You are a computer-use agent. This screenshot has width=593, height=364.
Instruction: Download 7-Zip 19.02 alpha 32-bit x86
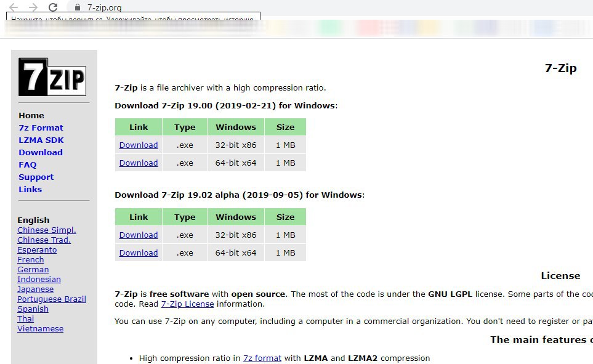click(x=139, y=235)
